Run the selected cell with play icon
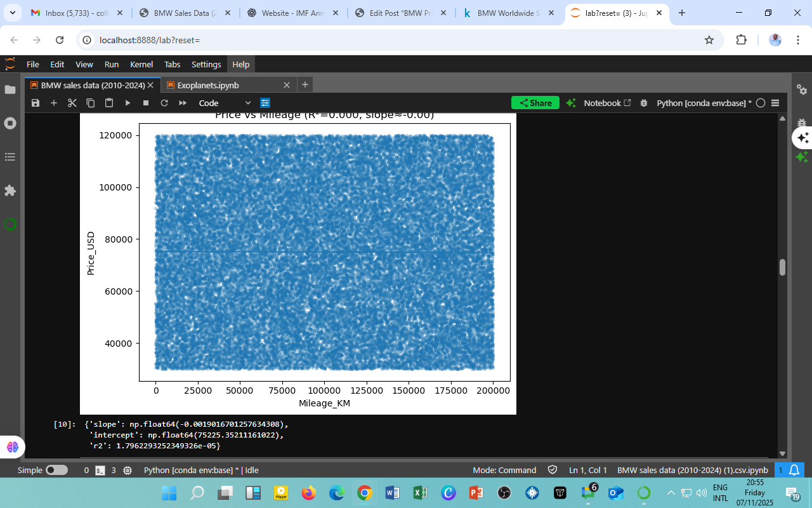The width and height of the screenshot is (812, 508). (128, 103)
